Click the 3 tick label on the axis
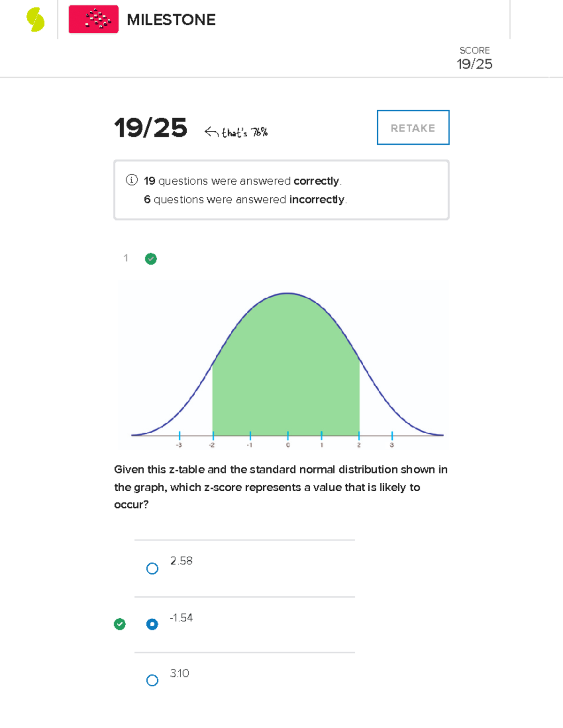Screen dimensions: 563x728 [392, 445]
